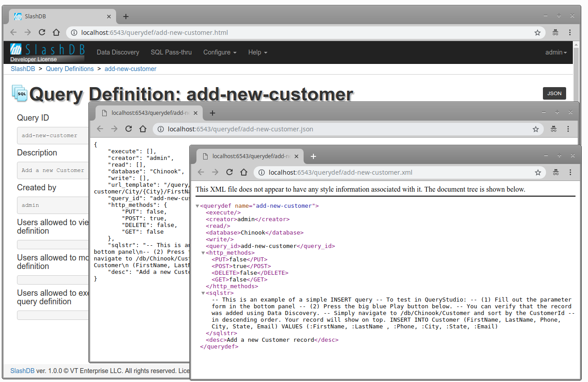Open the admin user dropdown

pyautogui.click(x=556, y=52)
